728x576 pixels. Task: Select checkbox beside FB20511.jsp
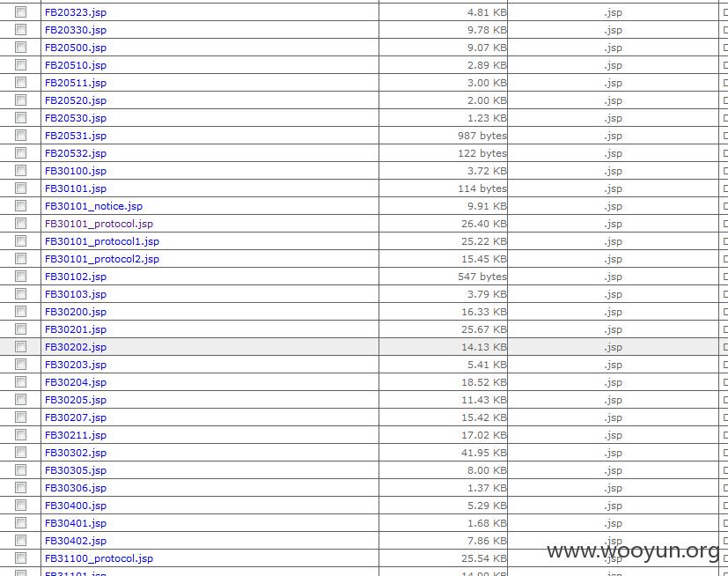click(20, 83)
